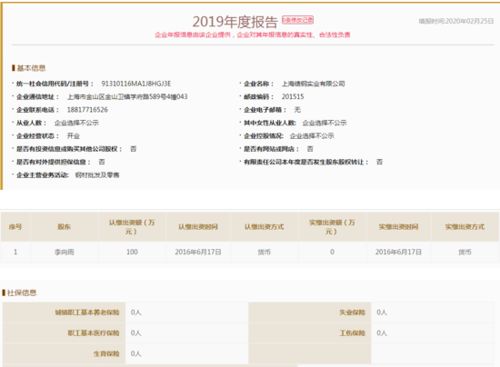The image size is (500, 367).
Task: Click the 企业主营业务活动 value text
Action: pos(97,175)
